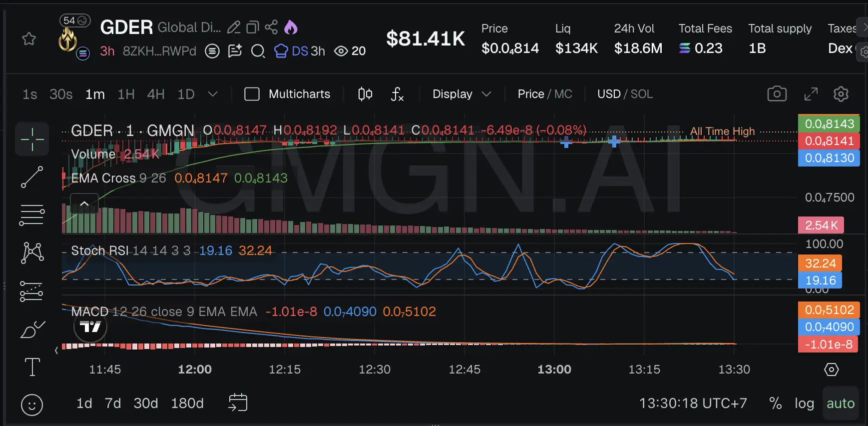868x426 pixels.
Task: Switch chart to 1H timeframe
Action: click(x=126, y=94)
